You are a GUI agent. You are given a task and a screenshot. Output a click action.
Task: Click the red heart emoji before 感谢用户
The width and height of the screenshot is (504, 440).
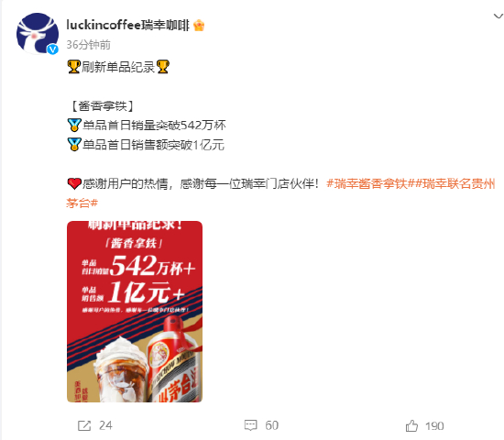pyautogui.click(x=74, y=184)
